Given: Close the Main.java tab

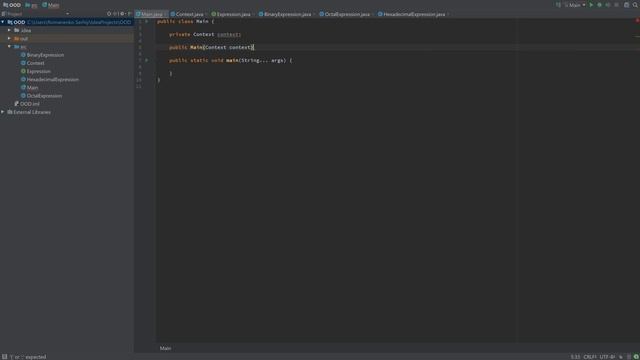Looking at the screenshot, I should (165, 14).
